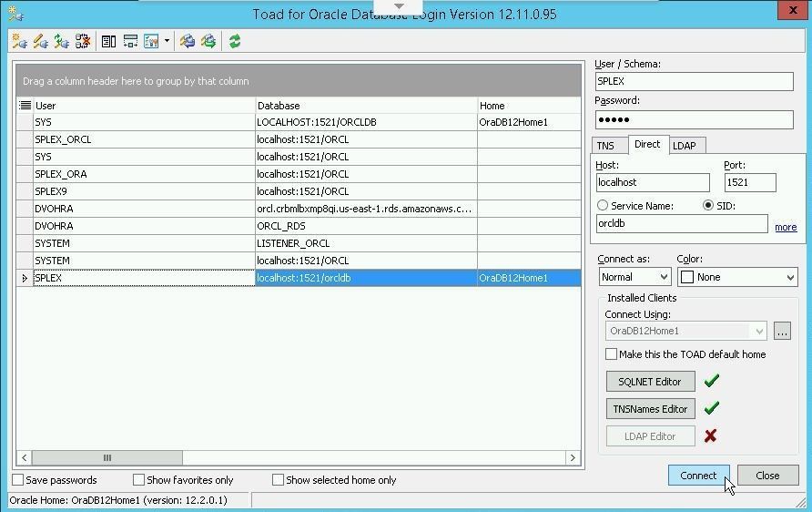Click the more link

pos(786,227)
